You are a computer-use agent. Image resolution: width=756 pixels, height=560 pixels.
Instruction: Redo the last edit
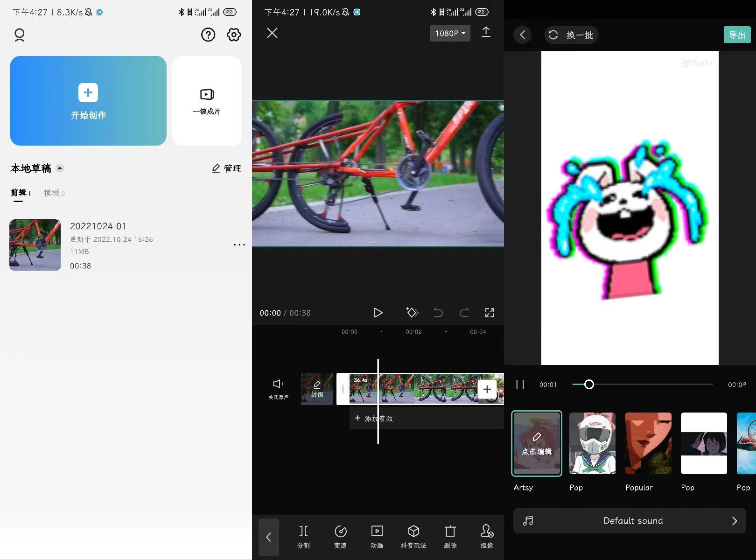pyautogui.click(x=464, y=313)
